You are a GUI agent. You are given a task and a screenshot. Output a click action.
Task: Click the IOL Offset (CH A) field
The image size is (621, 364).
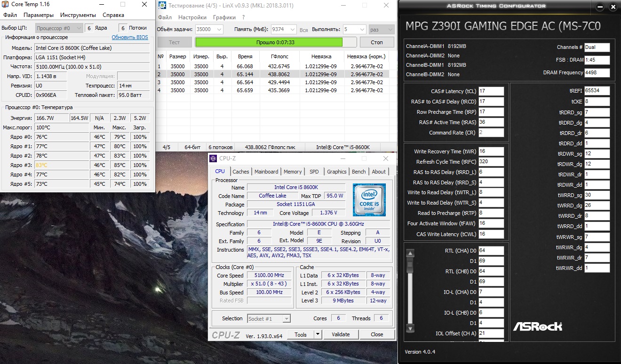tap(491, 333)
